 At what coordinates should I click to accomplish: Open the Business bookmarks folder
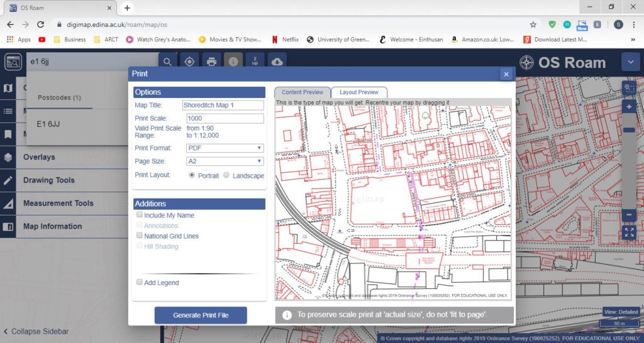[x=69, y=40]
